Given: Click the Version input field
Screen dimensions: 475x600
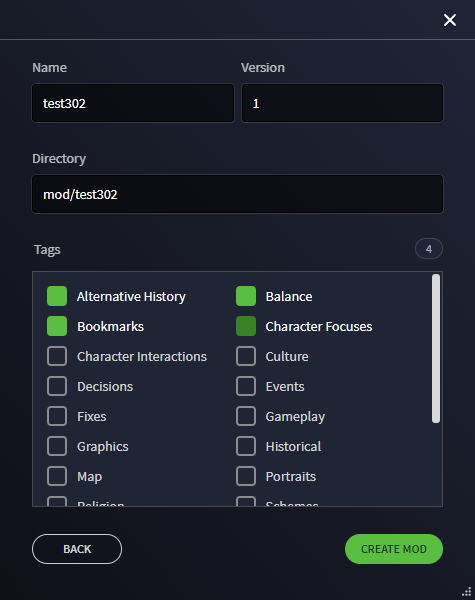Looking at the screenshot, I should (342, 103).
